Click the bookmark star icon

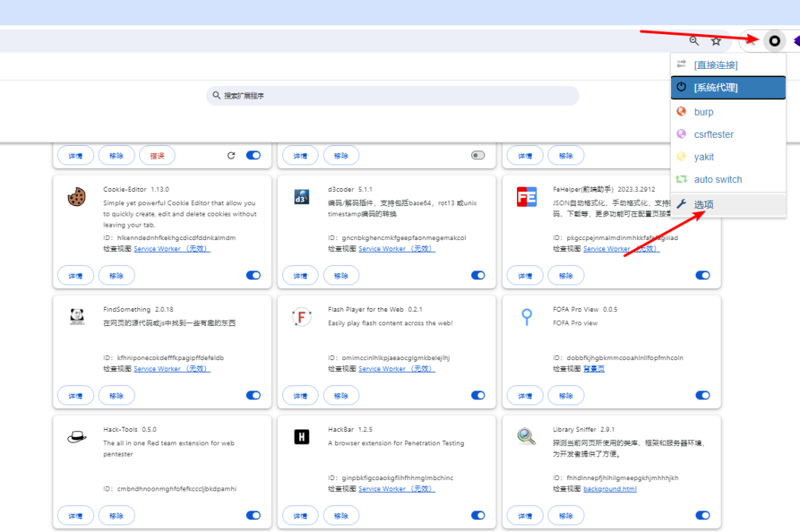point(716,41)
